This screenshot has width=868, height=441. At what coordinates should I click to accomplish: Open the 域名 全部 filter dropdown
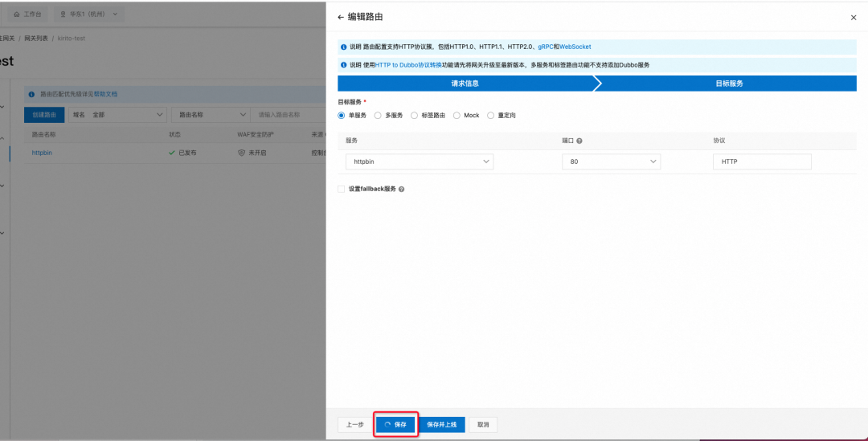pos(117,115)
